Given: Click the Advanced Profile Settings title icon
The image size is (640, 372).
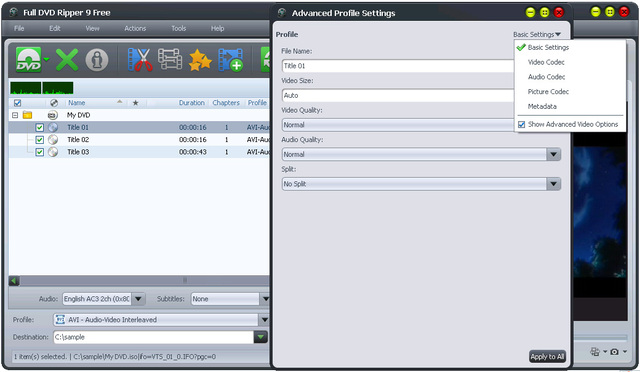Looking at the screenshot, I should [x=282, y=13].
